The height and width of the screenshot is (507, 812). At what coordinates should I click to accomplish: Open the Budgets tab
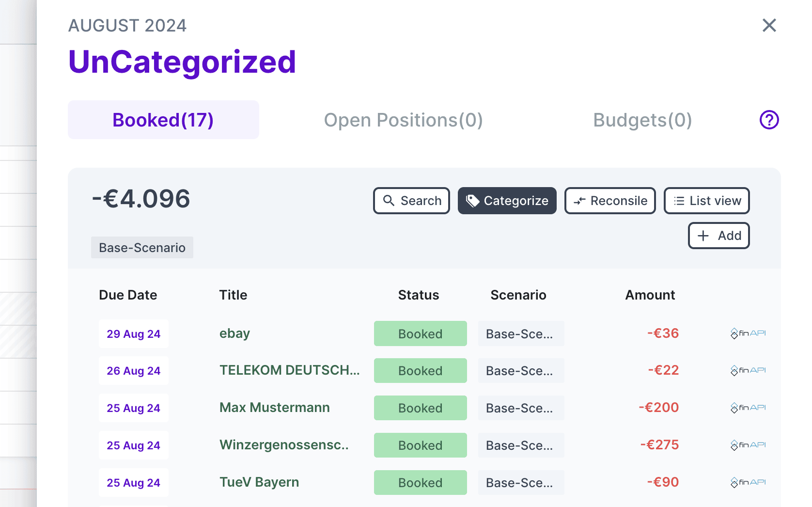pos(642,120)
